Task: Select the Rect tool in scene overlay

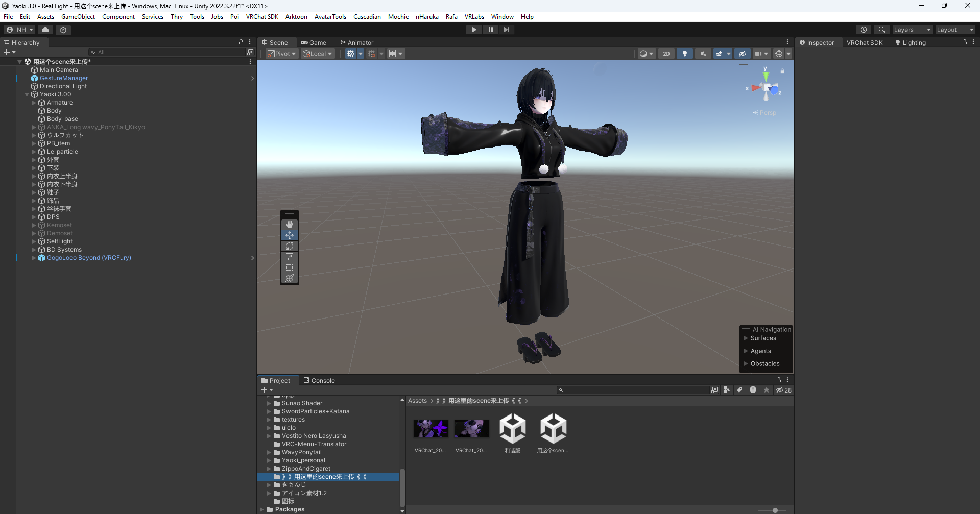Action: pyautogui.click(x=290, y=267)
